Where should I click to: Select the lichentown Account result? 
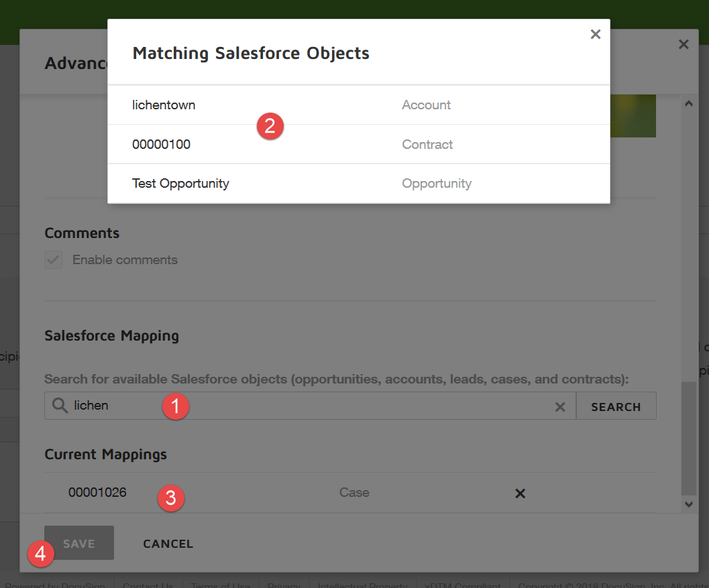[164, 105]
